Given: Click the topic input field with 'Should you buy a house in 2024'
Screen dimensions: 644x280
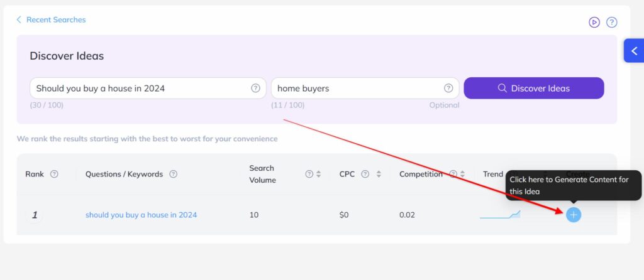Looking at the screenshot, I should 148,88.
